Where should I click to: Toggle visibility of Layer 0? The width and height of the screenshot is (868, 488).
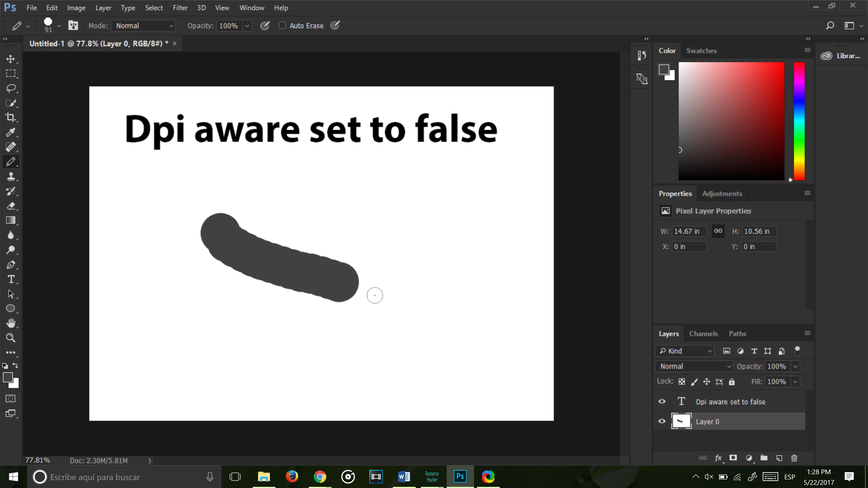(x=662, y=421)
